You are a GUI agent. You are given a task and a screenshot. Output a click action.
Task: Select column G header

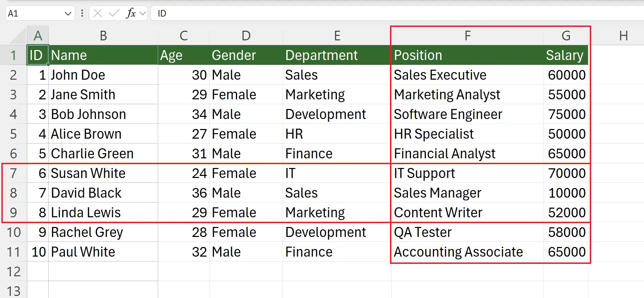[x=566, y=36]
